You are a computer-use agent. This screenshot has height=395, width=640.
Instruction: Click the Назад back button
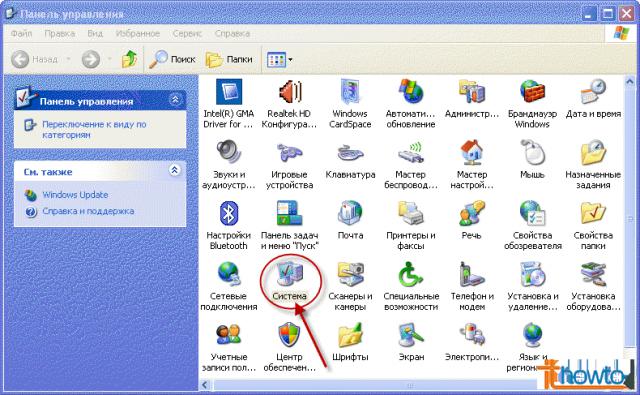[x=34, y=60]
